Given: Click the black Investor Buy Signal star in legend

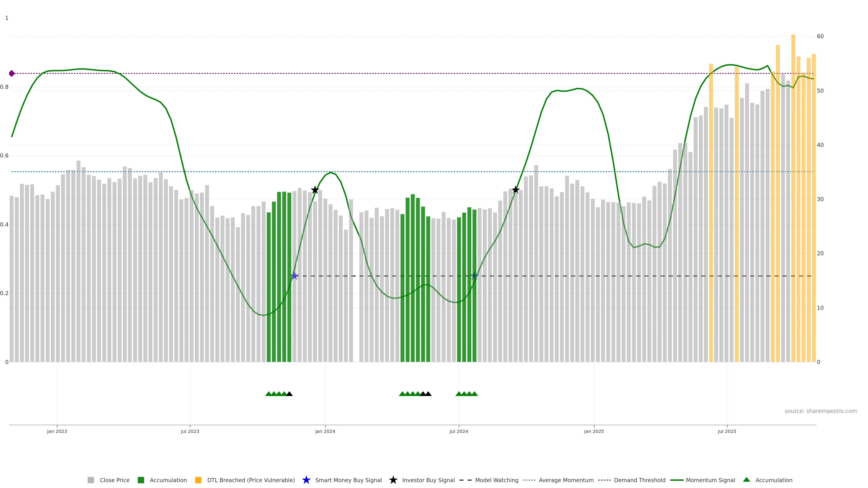Looking at the screenshot, I should coord(393,480).
